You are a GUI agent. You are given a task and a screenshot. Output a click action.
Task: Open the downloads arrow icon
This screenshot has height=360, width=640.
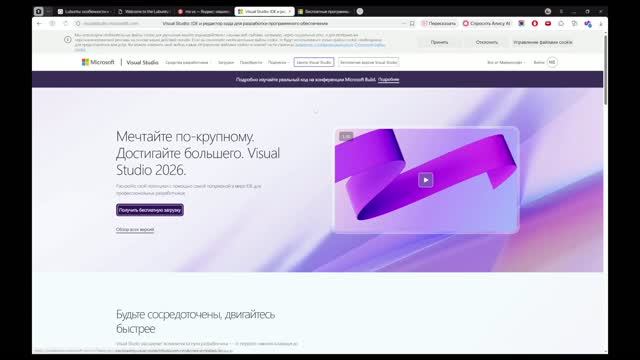601,24
